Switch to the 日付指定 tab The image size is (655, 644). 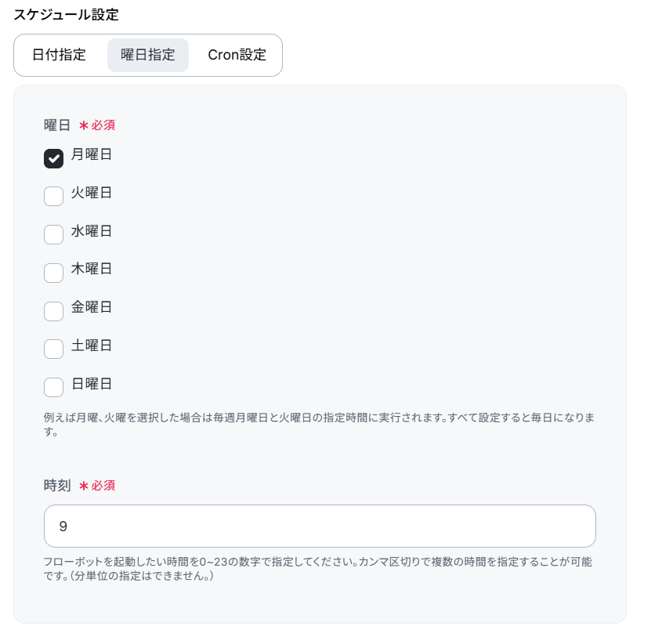coord(59,55)
